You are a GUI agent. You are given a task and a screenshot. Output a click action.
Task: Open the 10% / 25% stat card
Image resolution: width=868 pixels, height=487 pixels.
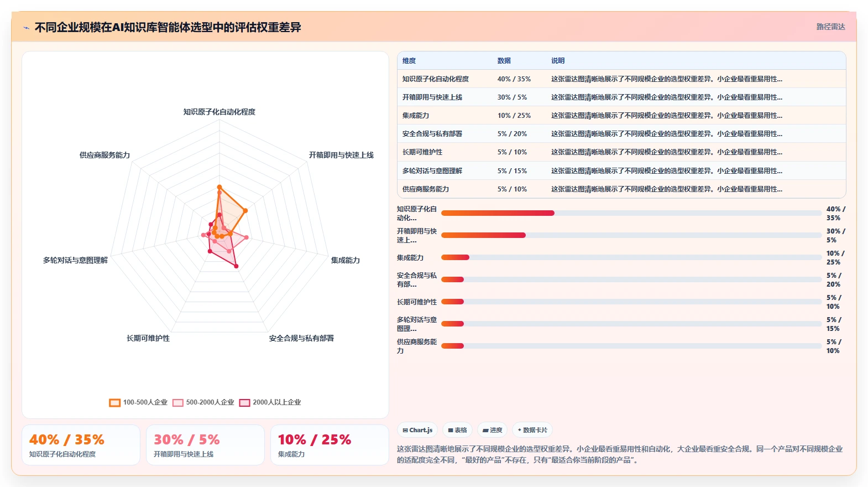[x=330, y=445]
